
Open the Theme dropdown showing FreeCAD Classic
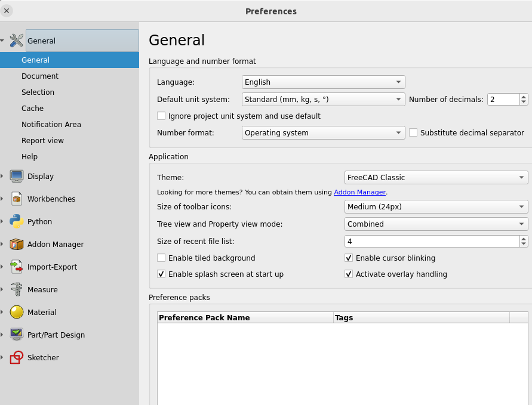coord(436,178)
